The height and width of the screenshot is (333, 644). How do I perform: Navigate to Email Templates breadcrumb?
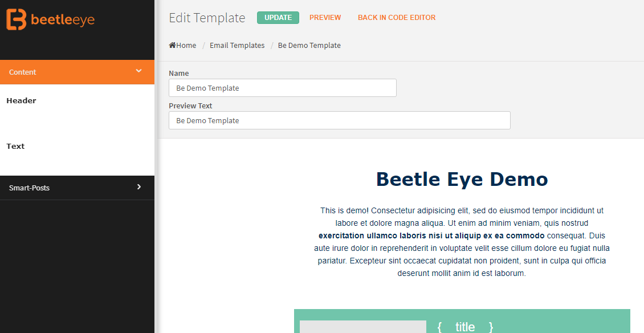click(x=237, y=45)
